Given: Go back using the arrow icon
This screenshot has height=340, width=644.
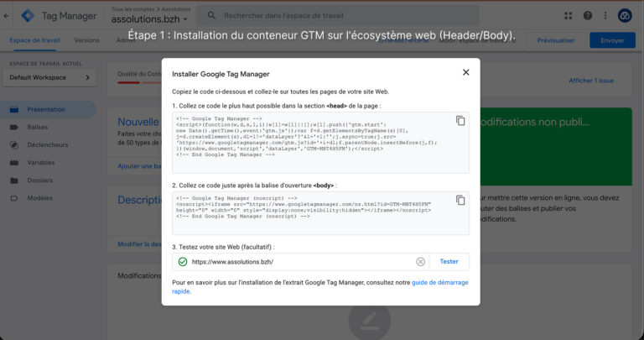Looking at the screenshot, I should point(6,16).
